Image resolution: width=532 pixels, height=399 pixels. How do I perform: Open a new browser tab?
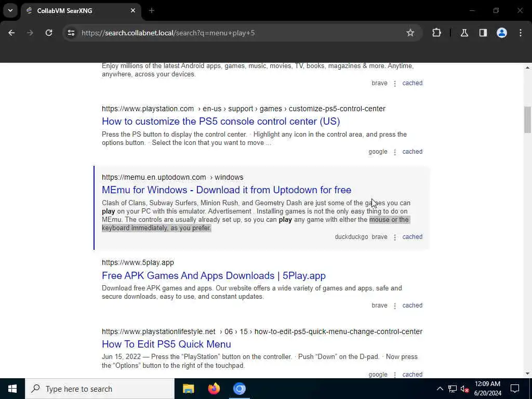152,10
